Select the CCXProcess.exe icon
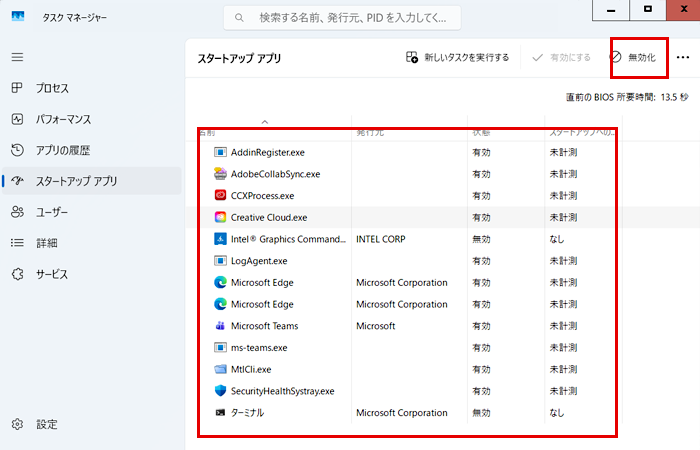The image size is (700, 450). (x=220, y=195)
